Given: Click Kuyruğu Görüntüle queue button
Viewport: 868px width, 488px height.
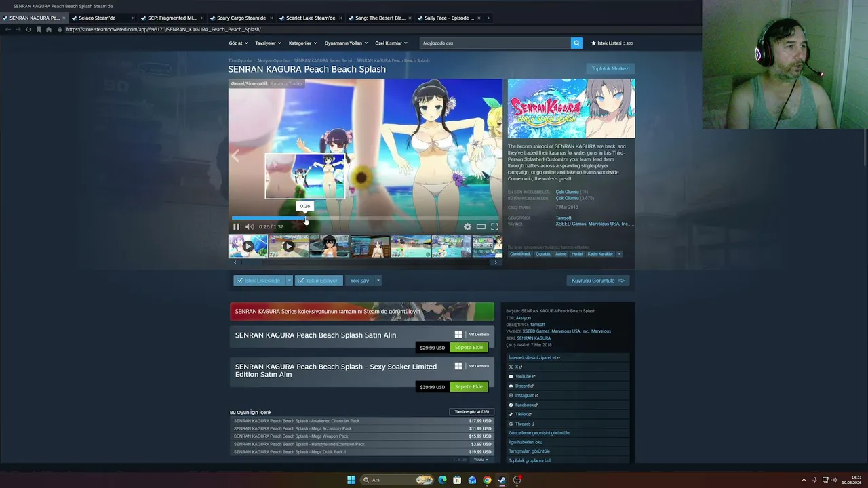Looking at the screenshot, I should point(597,281).
